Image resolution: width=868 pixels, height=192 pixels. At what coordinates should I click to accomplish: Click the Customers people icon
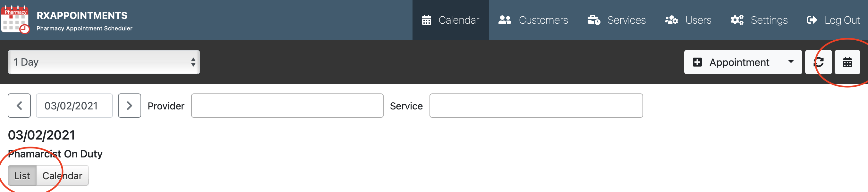[505, 20]
